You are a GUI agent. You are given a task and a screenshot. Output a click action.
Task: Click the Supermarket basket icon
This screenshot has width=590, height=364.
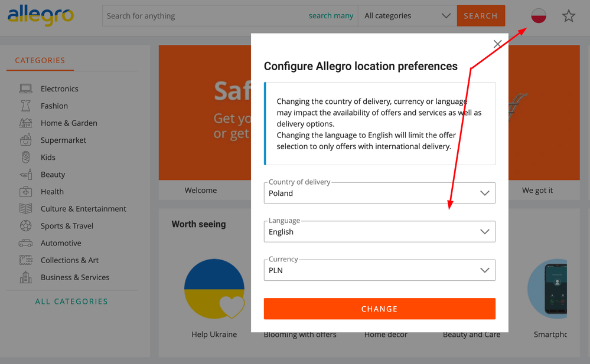tap(25, 140)
